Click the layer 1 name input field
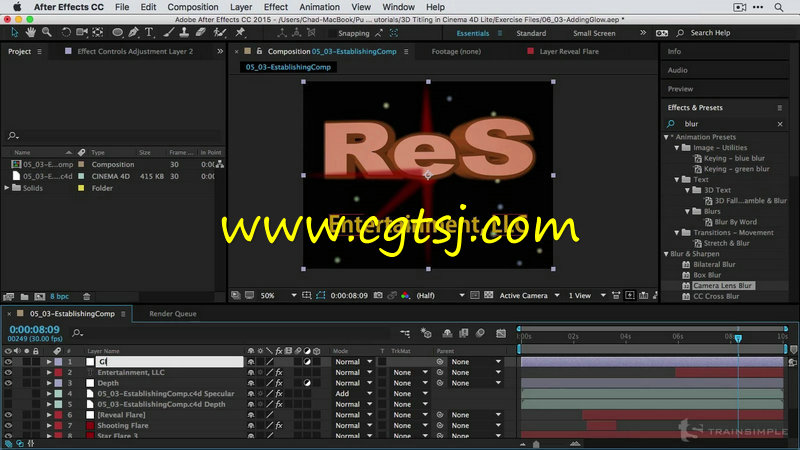The image size is (800, 450). 169,362
